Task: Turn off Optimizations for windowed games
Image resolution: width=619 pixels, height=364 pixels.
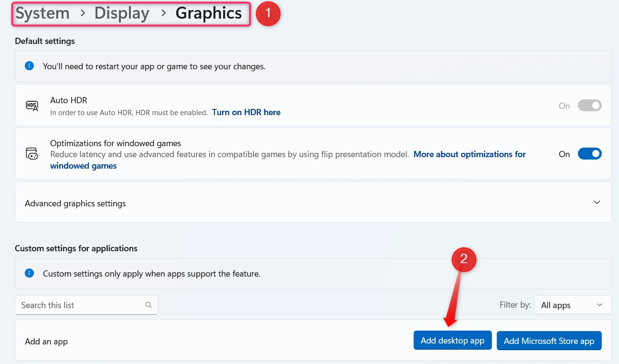Action: pyautogui.click(x=589, y=154)
